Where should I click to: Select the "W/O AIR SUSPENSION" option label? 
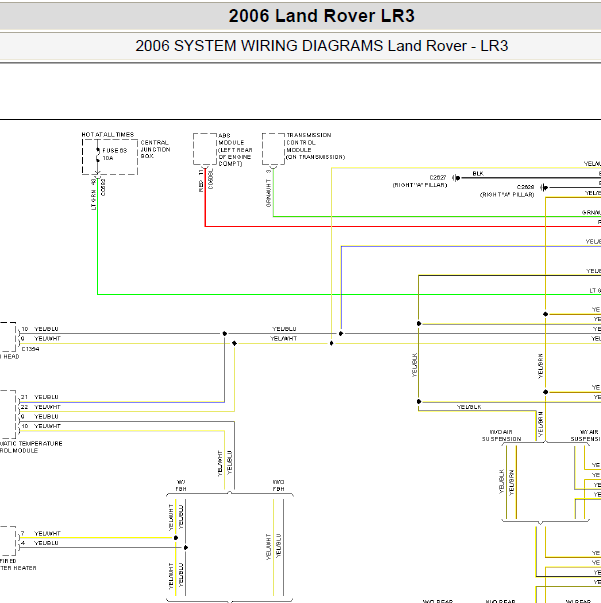point(501,435)
